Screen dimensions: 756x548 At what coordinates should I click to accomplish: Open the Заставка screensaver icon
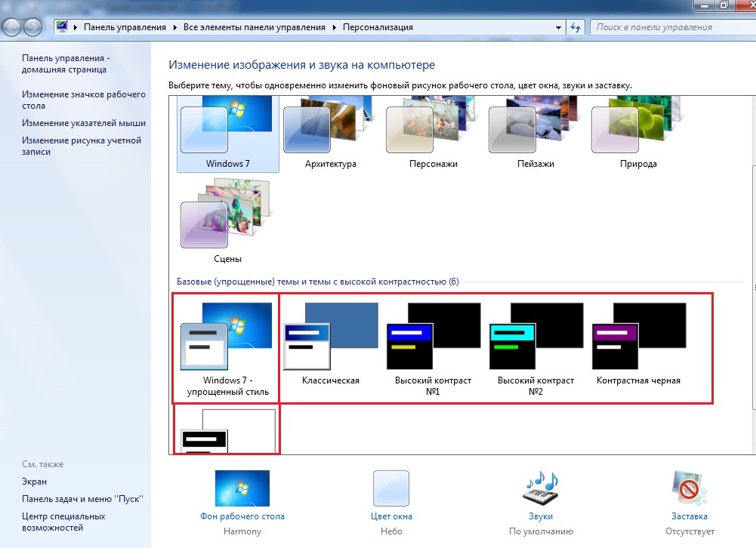[x=690, y=488]
